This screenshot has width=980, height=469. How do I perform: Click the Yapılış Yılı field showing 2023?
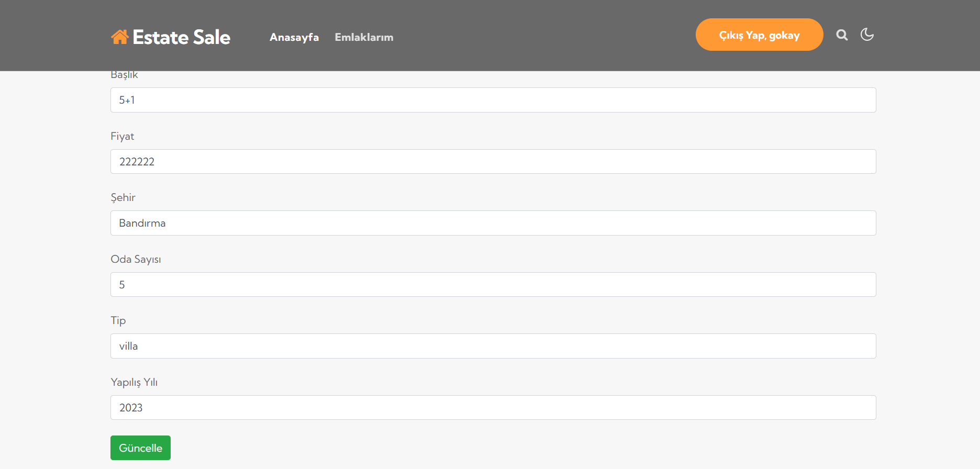click(493, 408)
